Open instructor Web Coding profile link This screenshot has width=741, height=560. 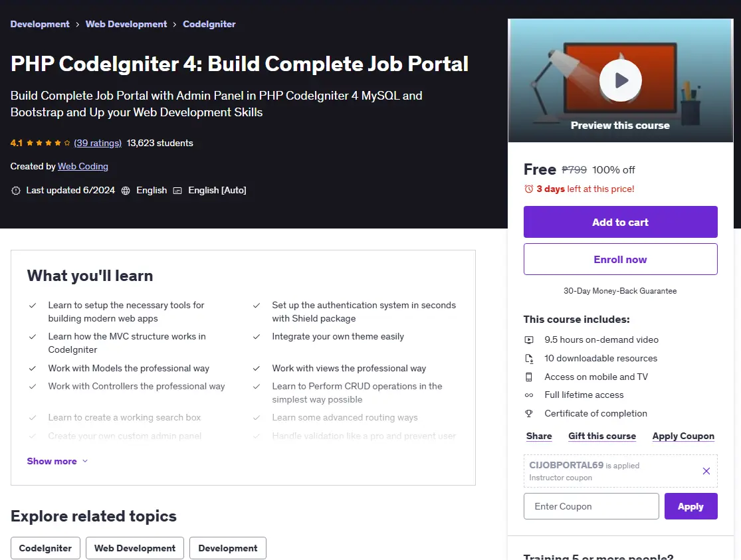pyautogui.click(x=82, y=166)
